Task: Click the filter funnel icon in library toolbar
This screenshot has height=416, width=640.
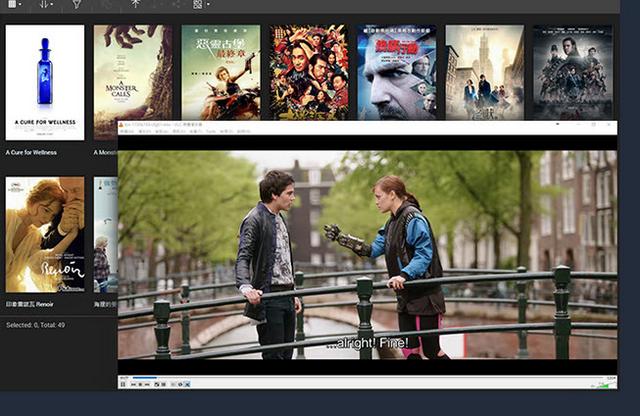Action: tap(76, 4)
